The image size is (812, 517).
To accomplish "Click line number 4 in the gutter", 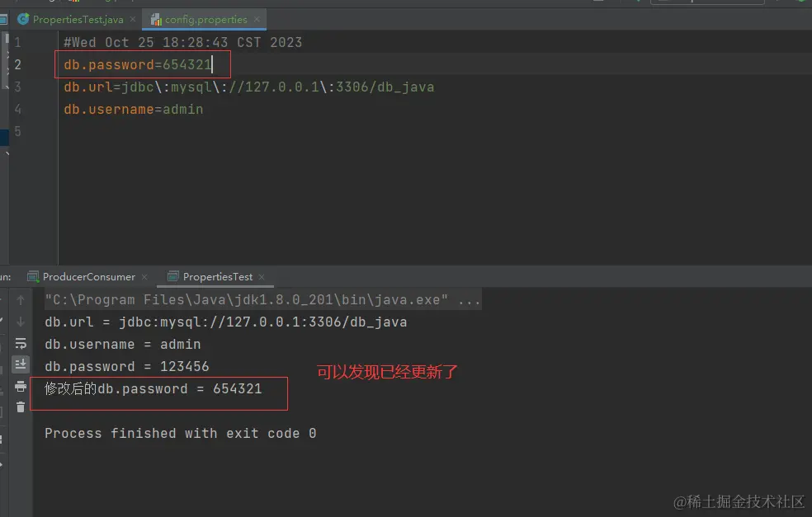I will pyautogui.click(x=17, y=109).
